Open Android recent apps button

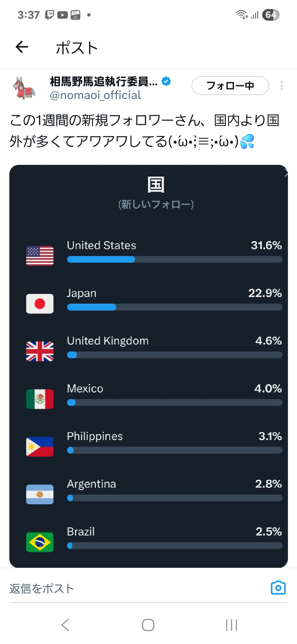coord(232,625)
